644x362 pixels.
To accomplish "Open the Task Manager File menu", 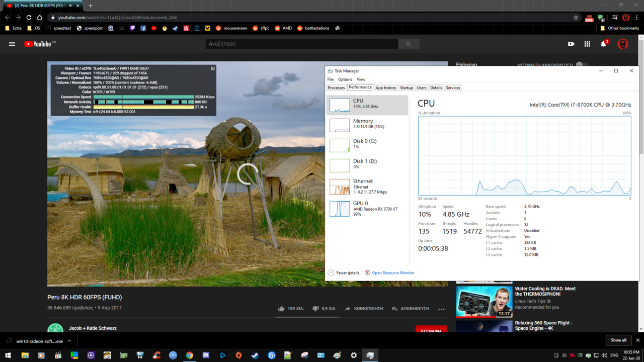I will [x=330, y=79].
